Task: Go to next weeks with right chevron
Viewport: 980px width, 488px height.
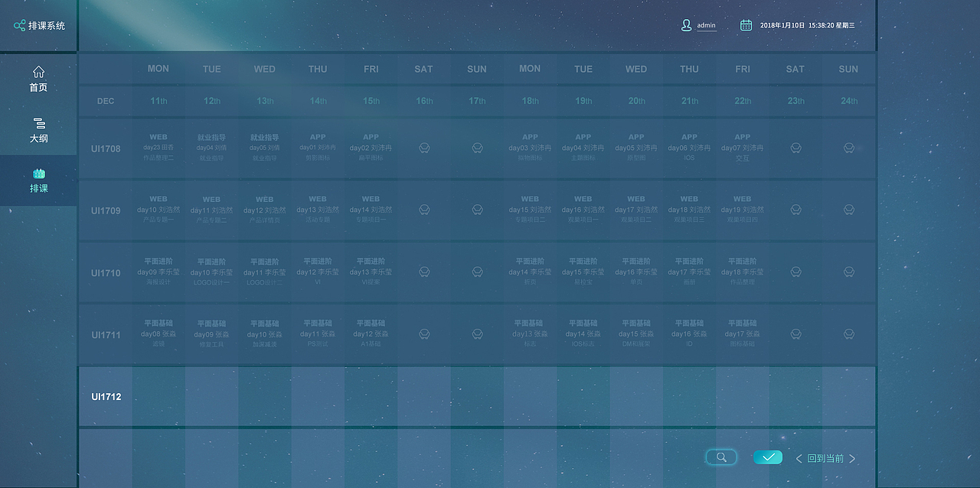Action: click(852, 458)
